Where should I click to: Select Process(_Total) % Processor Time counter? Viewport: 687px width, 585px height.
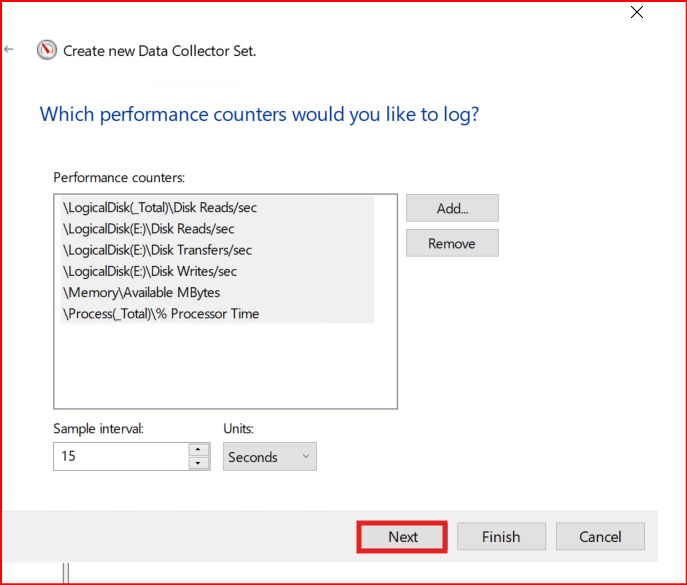pyautogui.click(x=160, y=313)
